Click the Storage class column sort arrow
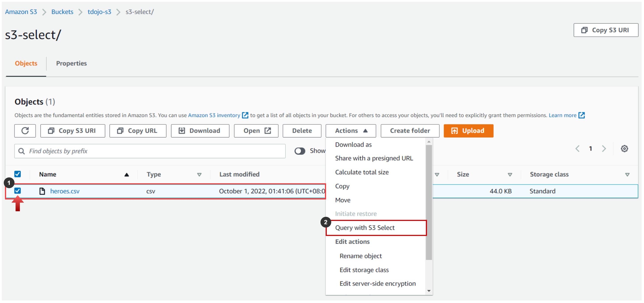 [627, 174]
